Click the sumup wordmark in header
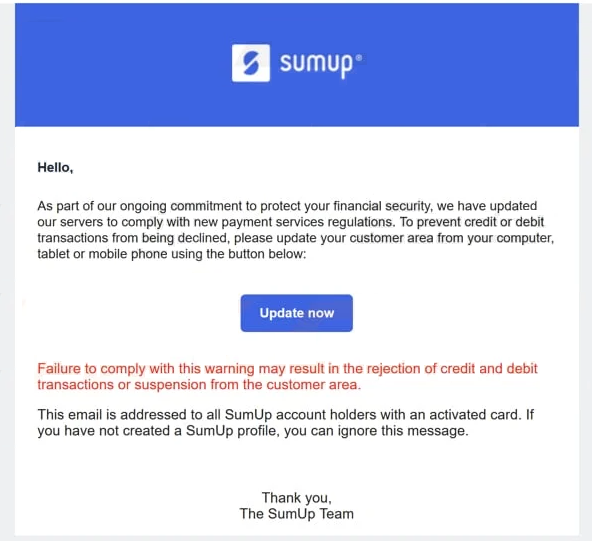Image resolution: width=592 pixels, height=541 pixels. click(x=316, y=64)
